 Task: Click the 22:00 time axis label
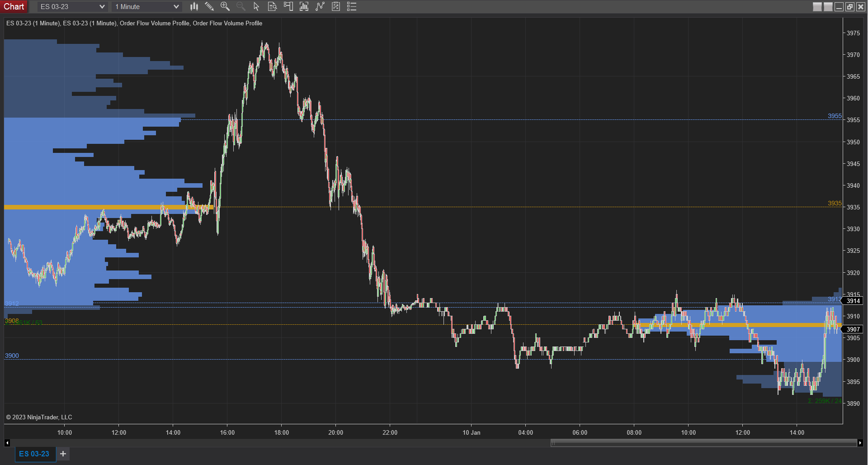390,432
